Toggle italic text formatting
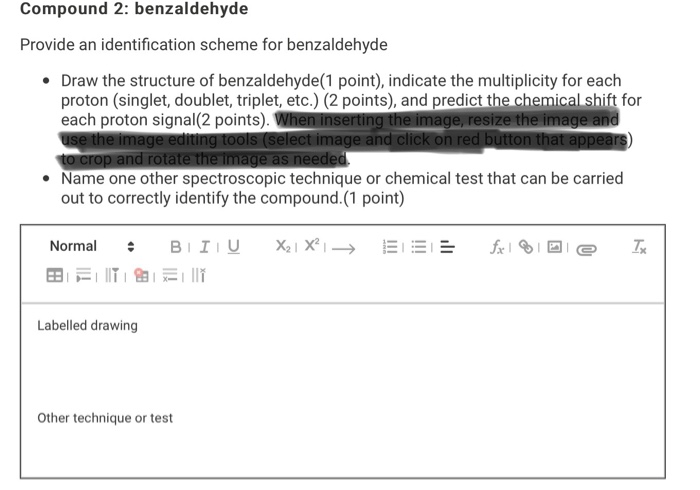This screenshot has width=700, height=490. 204,247
